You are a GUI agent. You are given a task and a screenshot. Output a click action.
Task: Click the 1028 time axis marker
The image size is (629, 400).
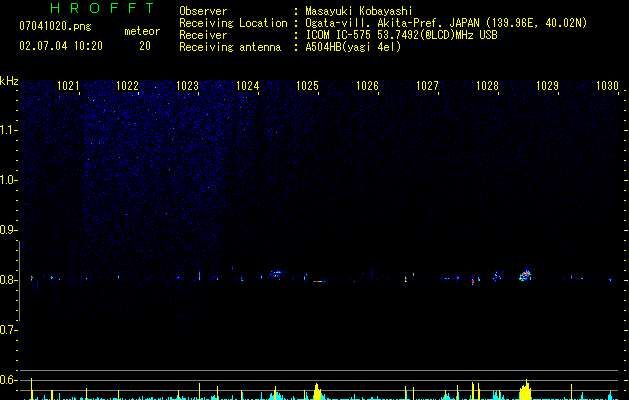pyautogui.click(x=487, y=86)
